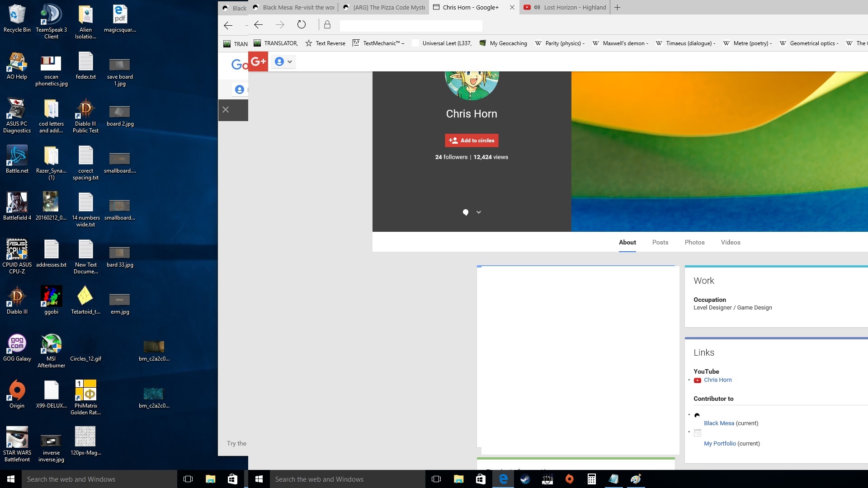
Task: Open the account dropdown next to Google+ logo
Action: [x=284, y=61]
